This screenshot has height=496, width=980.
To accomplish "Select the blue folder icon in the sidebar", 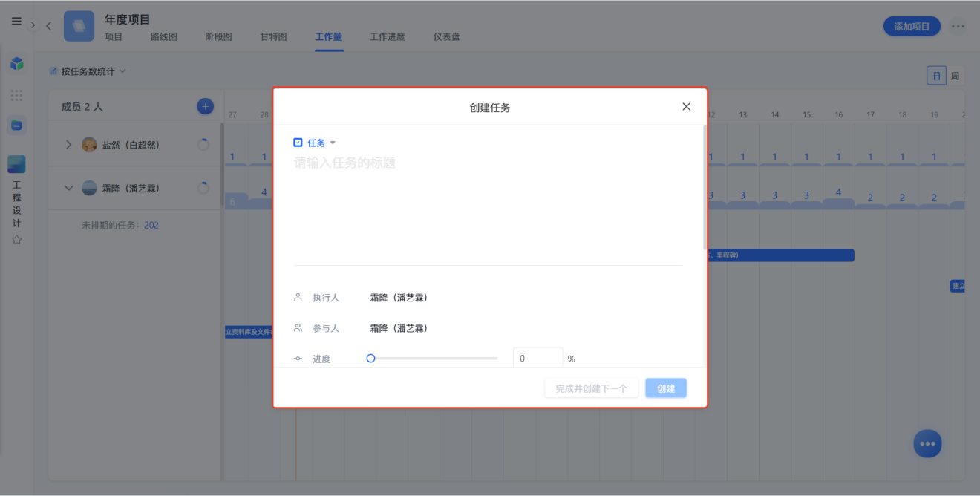I will [17, 125].
